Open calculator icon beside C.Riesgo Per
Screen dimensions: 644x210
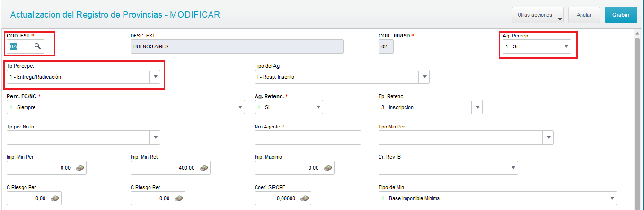click(x=55, y=198)
